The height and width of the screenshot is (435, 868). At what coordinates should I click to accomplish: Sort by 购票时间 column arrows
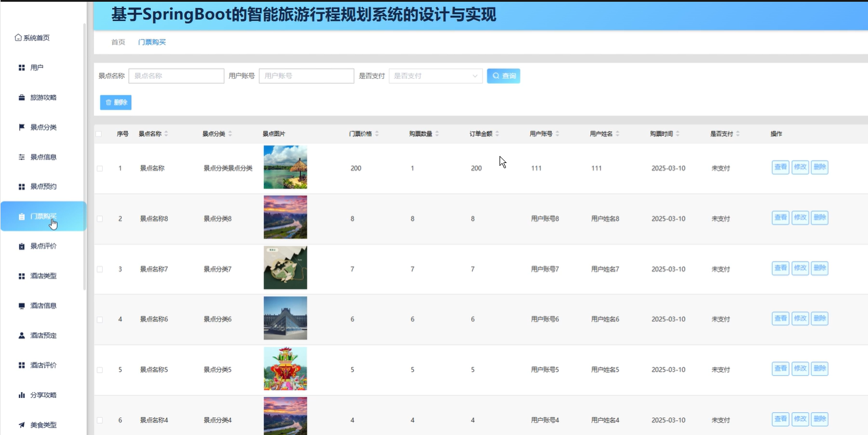click(x=678, y=134)
